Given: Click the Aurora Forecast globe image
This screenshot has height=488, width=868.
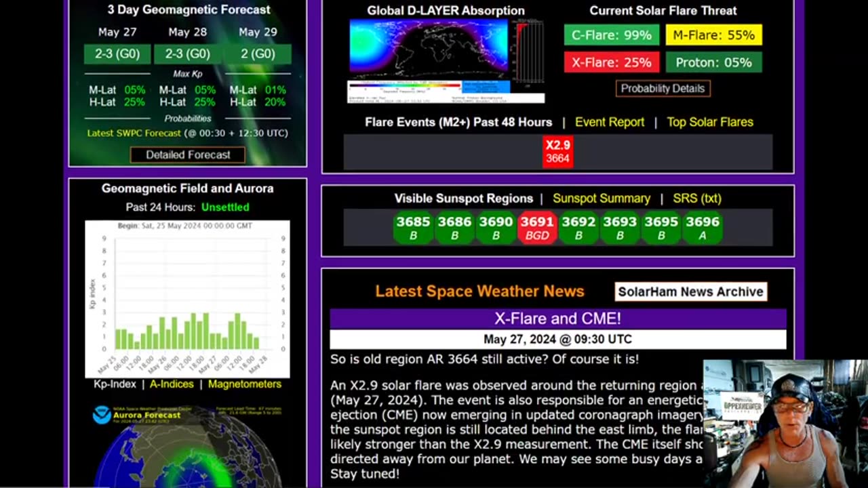Looking at the screenshot, I should 187,446.
